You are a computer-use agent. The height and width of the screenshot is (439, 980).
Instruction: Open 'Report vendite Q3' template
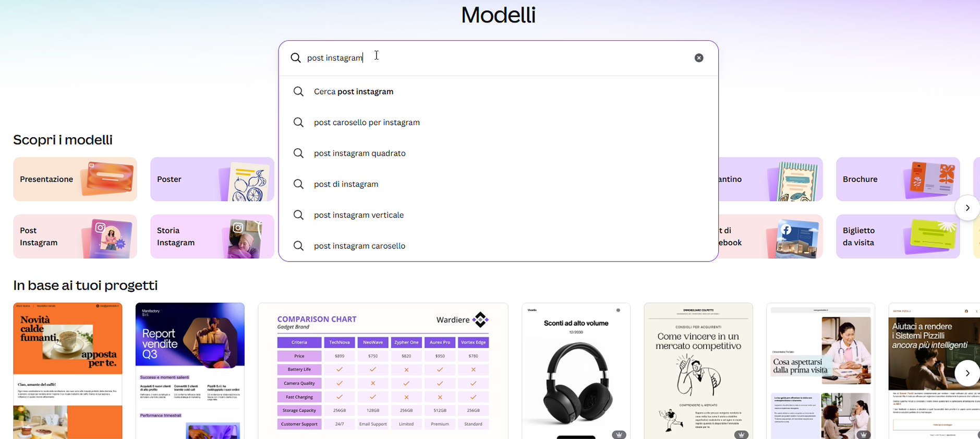(x=190, y=371)
